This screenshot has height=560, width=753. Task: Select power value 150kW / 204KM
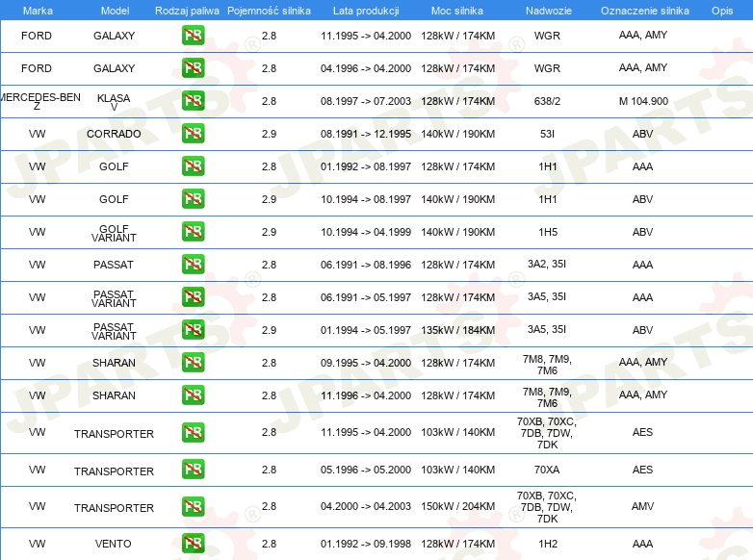(458, 506)
